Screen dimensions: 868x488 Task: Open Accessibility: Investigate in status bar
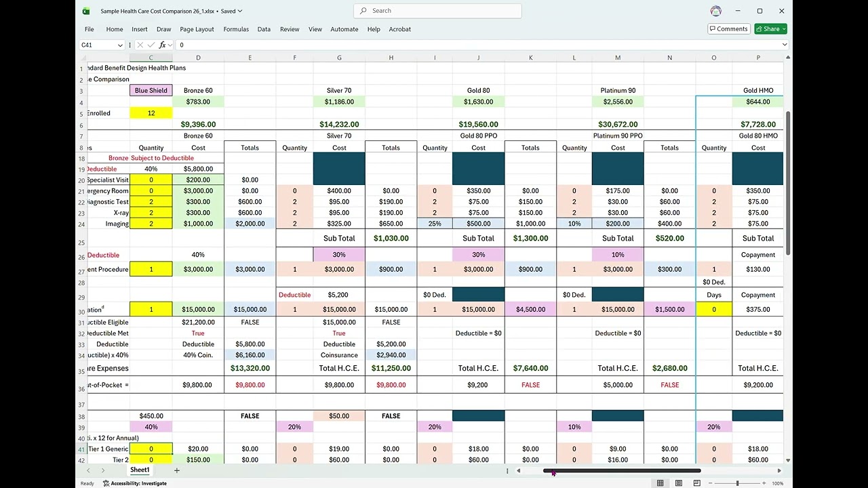[x=135, y=483]
